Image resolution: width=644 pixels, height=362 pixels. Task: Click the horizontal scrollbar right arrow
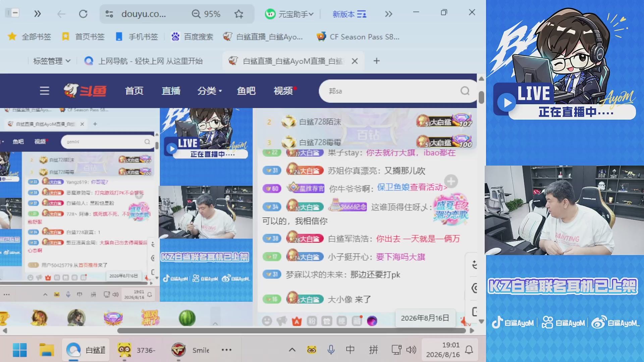(x=472, y=331)
